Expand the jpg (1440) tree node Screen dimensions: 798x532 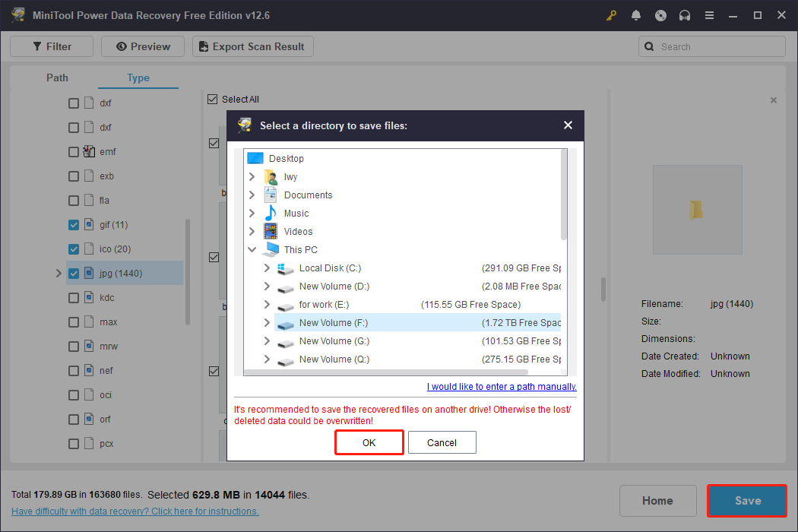click(x=59, y=274)
